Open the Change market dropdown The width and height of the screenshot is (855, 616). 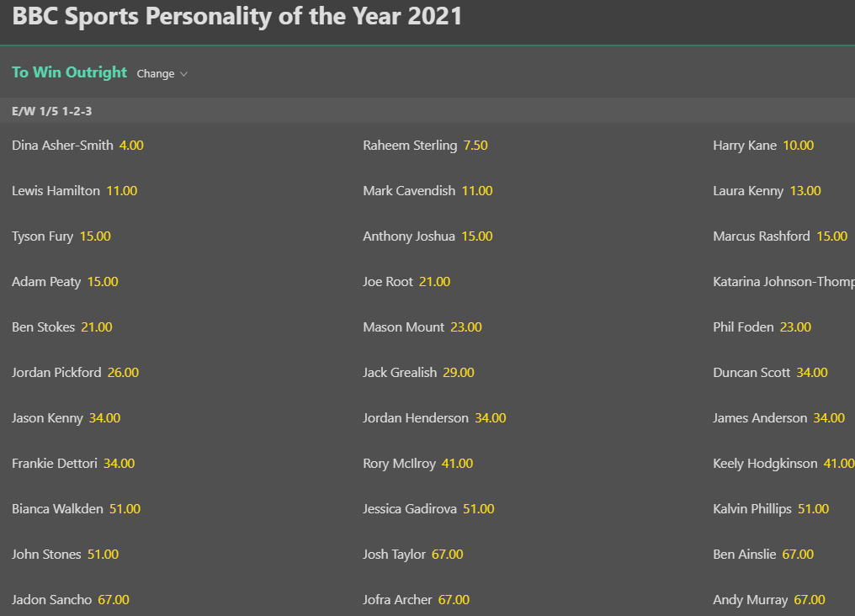pyautogui.click(x=162, y=74)
